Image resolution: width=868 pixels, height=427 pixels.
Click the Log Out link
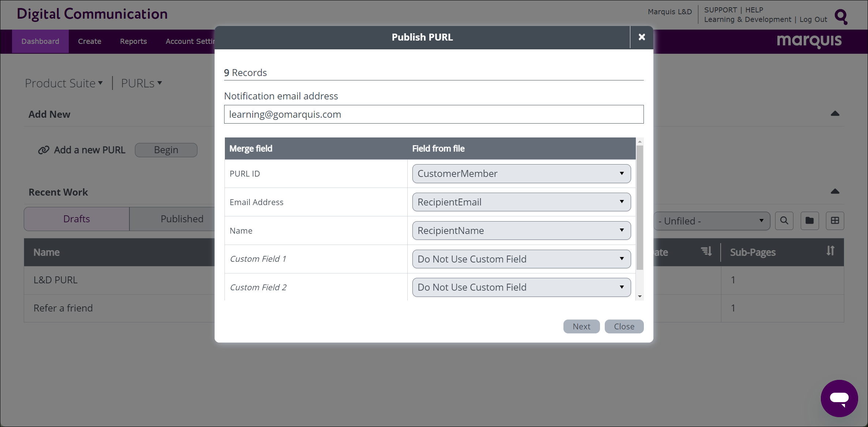pyautogui.click(x=813, y=19)
